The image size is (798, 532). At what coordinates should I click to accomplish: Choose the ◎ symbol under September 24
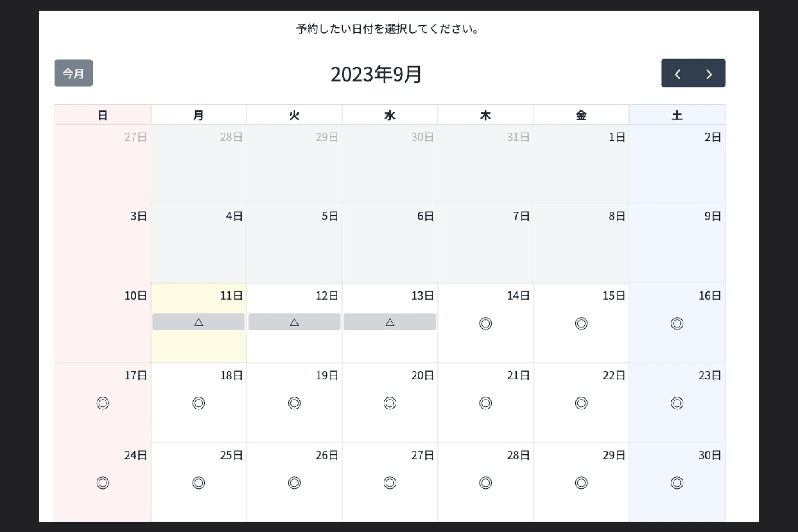pyautogui.click(x=102, y=482)
